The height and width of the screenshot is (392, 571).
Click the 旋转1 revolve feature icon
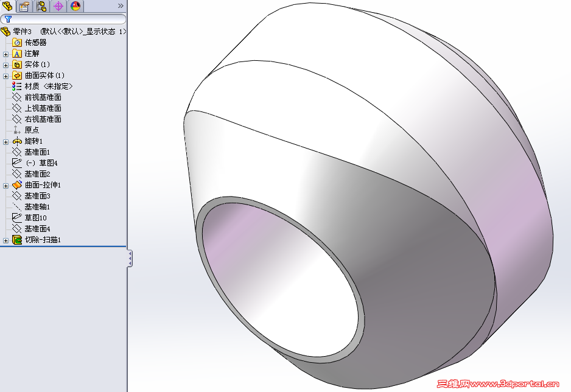tap(17, 141)
